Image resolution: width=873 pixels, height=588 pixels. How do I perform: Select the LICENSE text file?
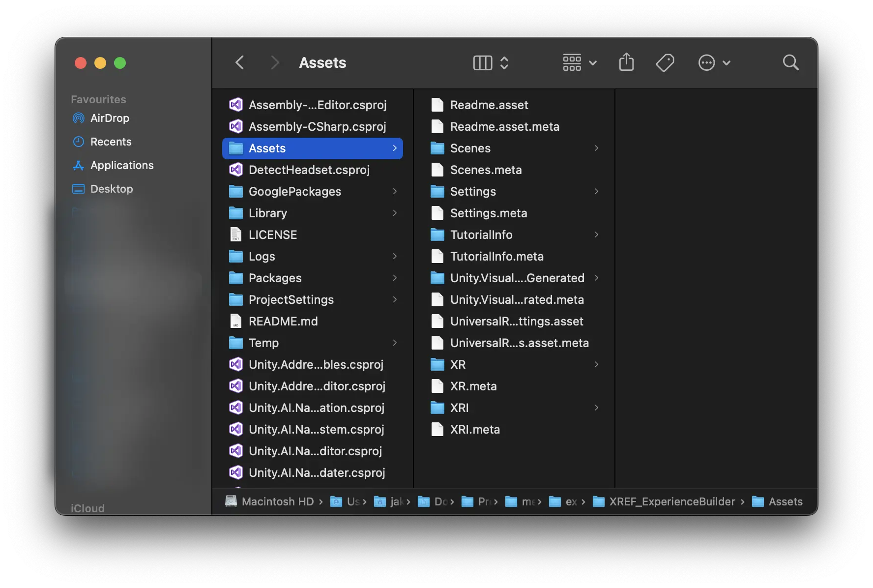point(272,235)
